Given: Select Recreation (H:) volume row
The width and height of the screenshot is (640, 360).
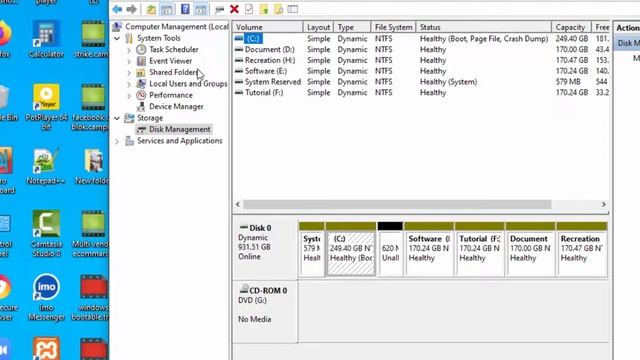Looking at the screenshot, I should point(421,60).
